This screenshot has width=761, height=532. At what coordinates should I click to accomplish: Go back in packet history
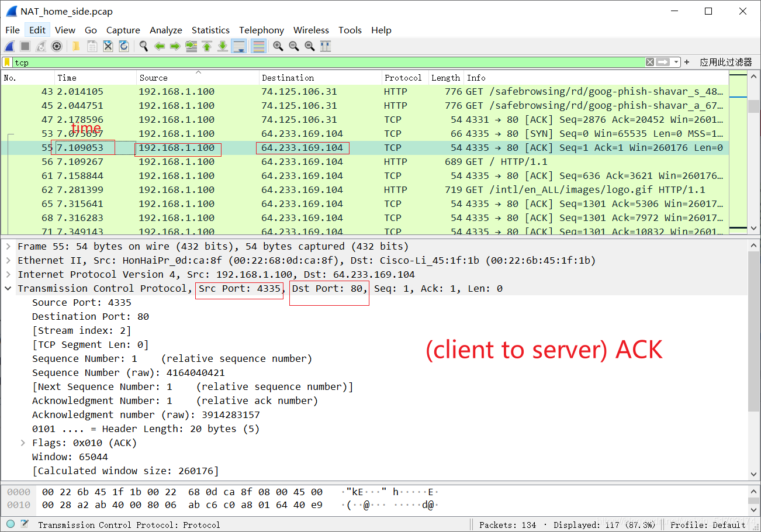point(160,46)
